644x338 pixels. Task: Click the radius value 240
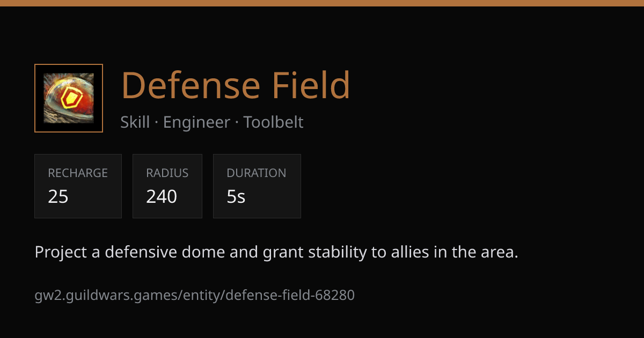pyautogui.click(x=162, y=197)
